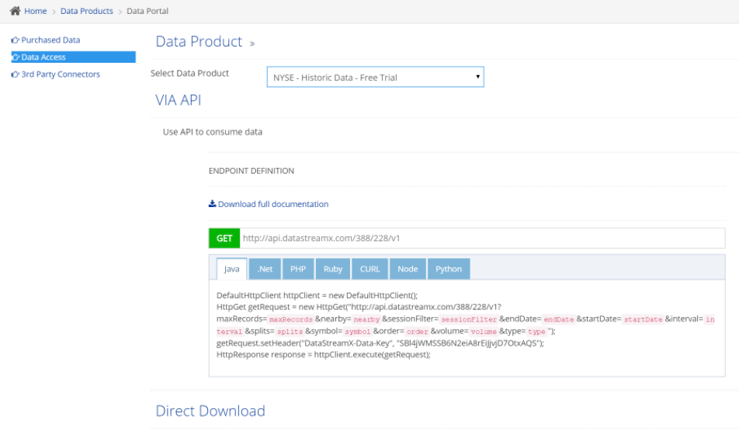Click the type parameter placeholder in code

pos(536,331)
